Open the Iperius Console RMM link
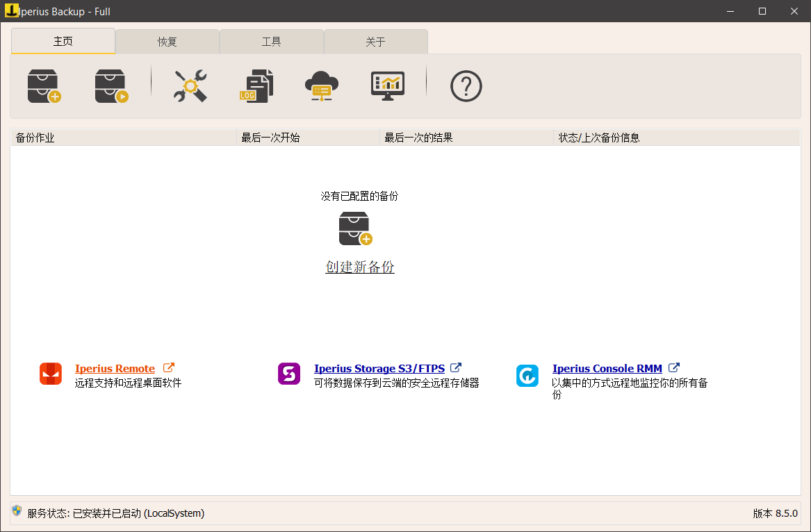This screenshot has height=532, width=811. pyautogui.click(x=607, y=369)
